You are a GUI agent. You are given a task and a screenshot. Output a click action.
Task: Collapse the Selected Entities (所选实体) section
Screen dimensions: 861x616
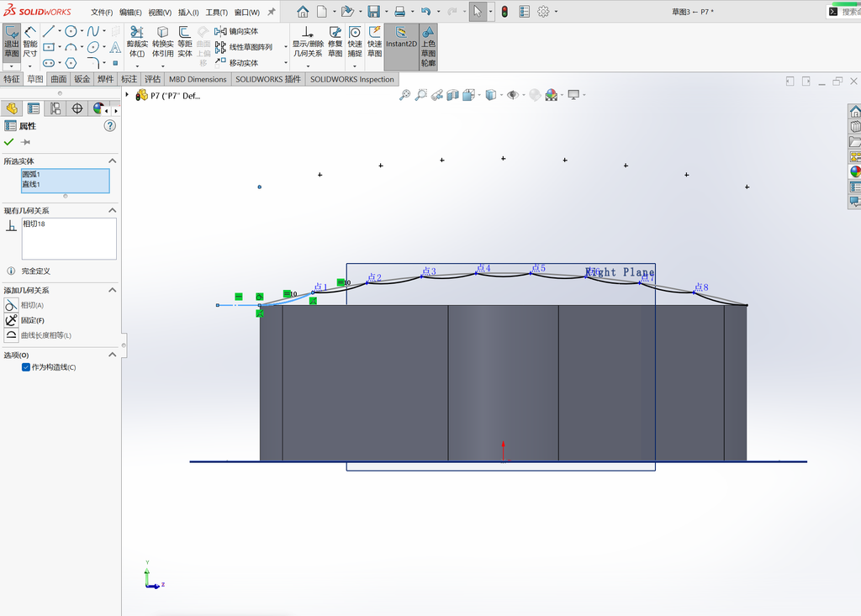point(113,161)
